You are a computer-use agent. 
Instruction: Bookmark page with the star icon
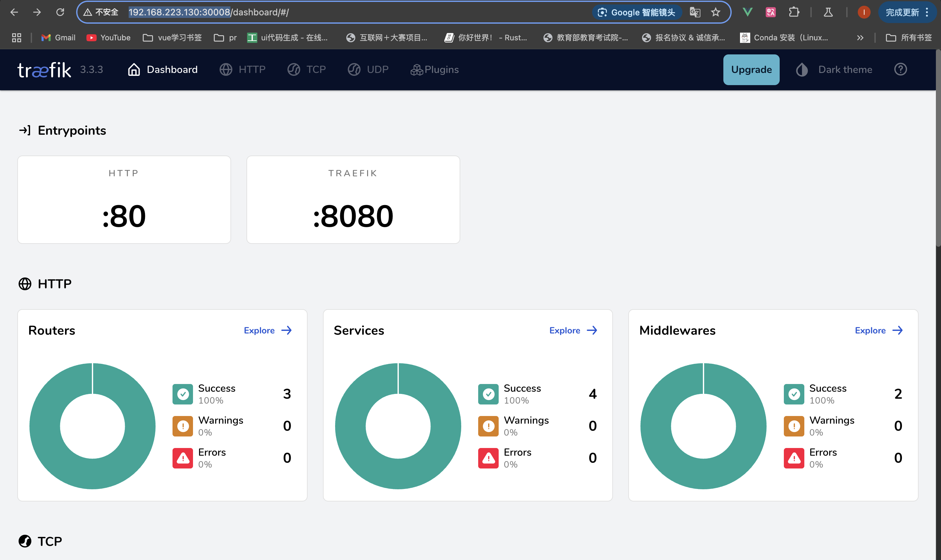click(x=715, y=12)
